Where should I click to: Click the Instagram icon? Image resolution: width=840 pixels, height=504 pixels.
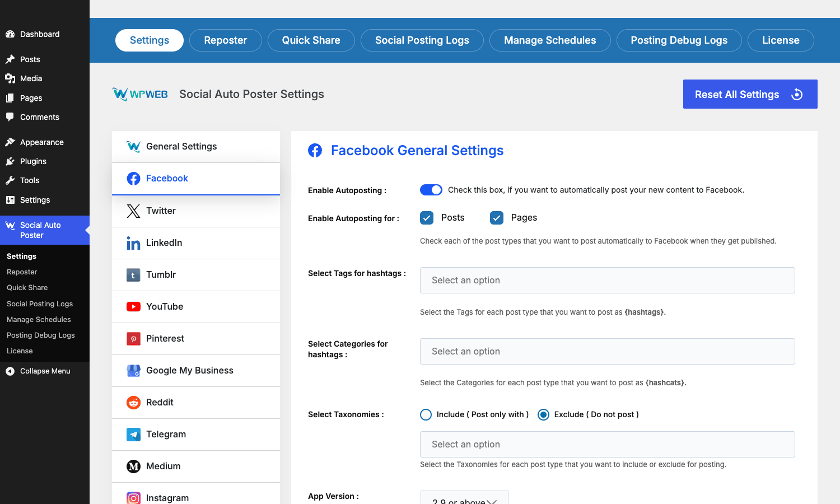point(133,498)
